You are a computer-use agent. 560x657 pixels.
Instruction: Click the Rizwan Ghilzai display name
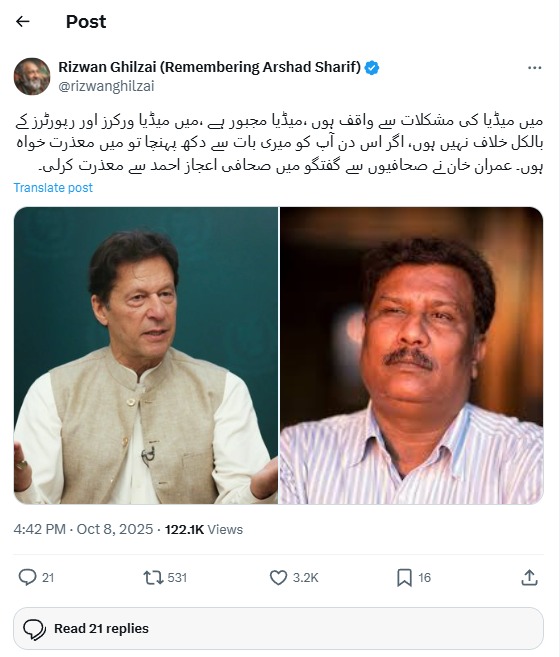tap(210, 67)
